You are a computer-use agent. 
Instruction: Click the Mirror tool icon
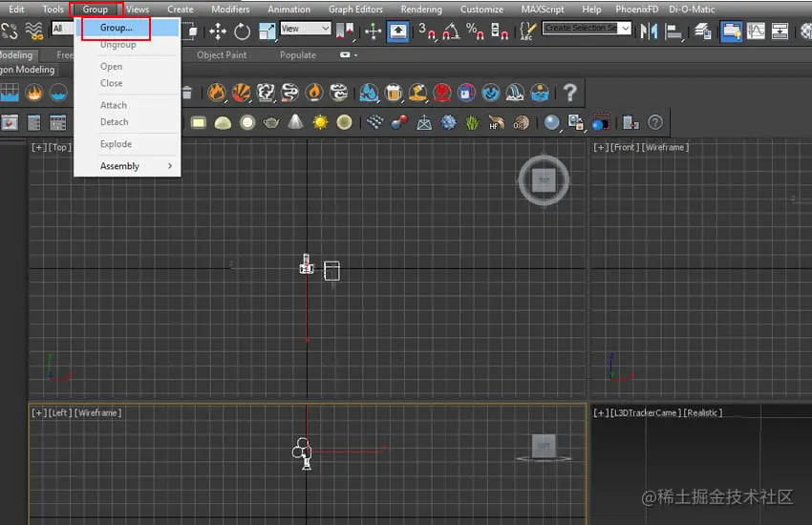click(650, 31)
